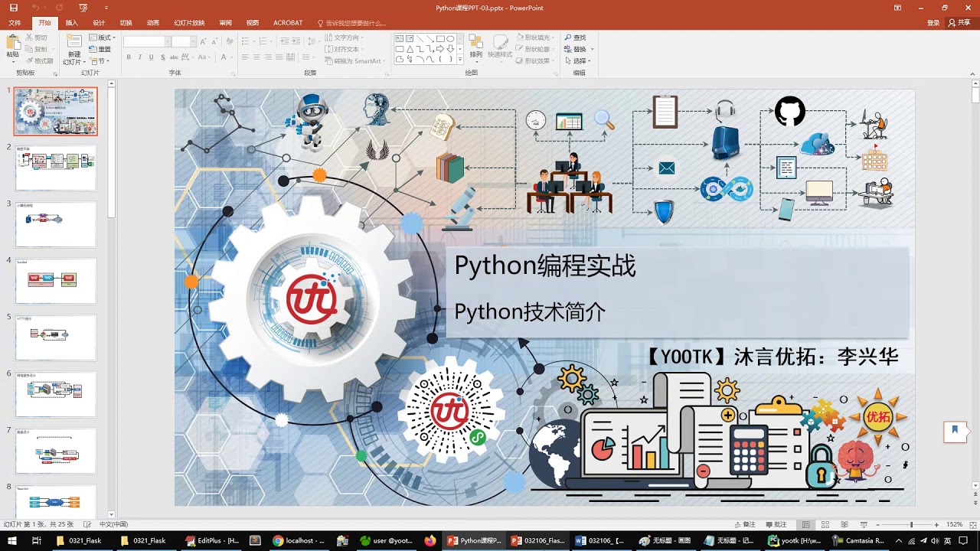This screenshot has height=551, width=980.
Task: Select slide 4 thumbnail in slide panel
Action: pyautogui.click(x=56, y=281)
